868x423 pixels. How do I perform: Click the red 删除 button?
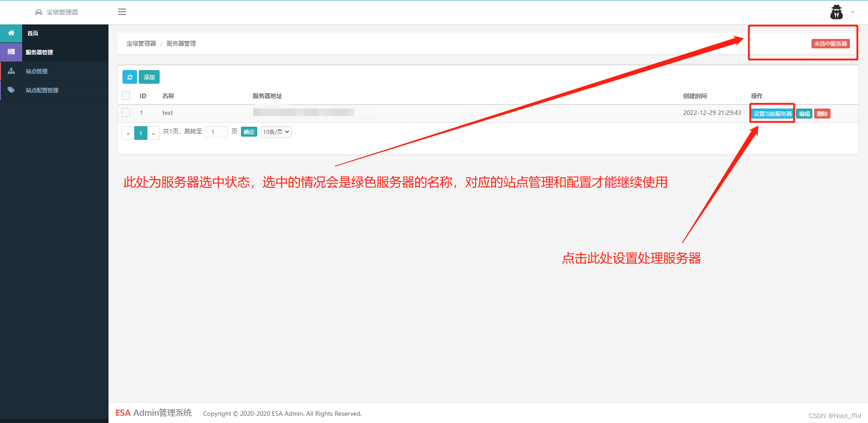click(822, 114)
